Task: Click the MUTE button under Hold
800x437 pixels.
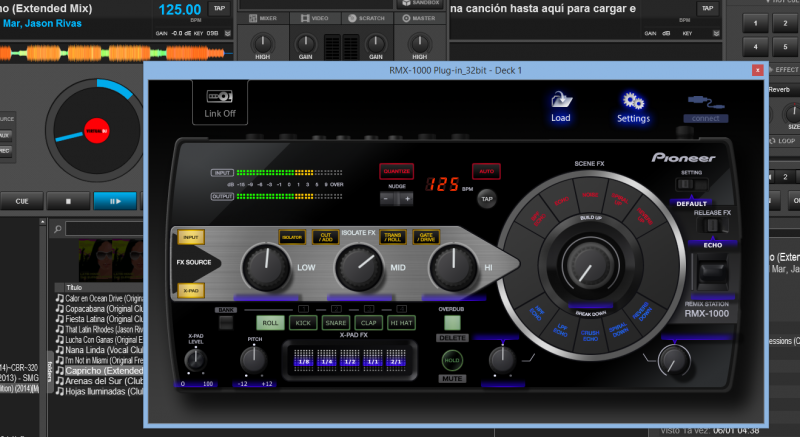Action: (452, 379)
